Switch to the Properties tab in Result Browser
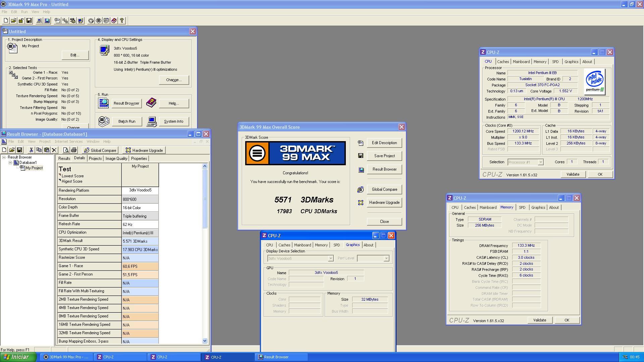The width and height of the screenshot is (644, 362). 139,159
